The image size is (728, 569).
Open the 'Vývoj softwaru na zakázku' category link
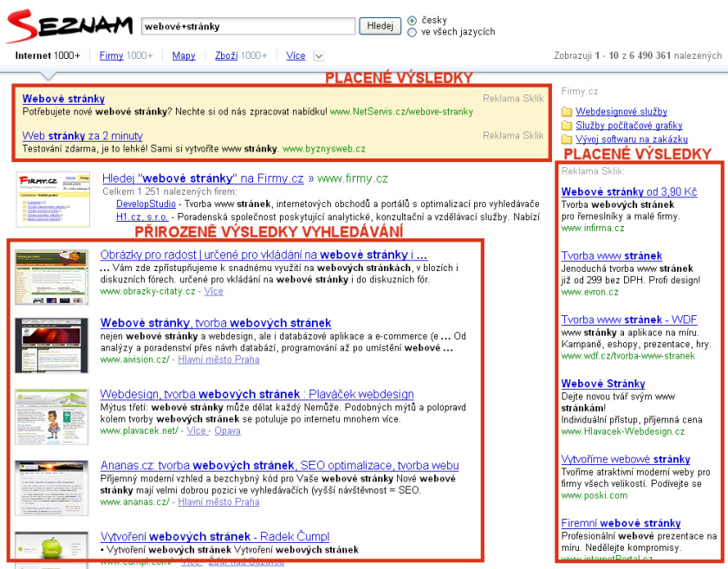632,139
